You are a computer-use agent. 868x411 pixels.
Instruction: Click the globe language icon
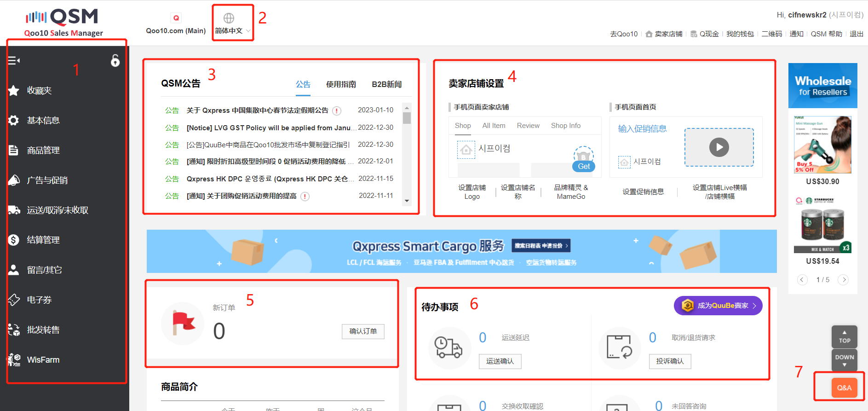coord(229,18)
